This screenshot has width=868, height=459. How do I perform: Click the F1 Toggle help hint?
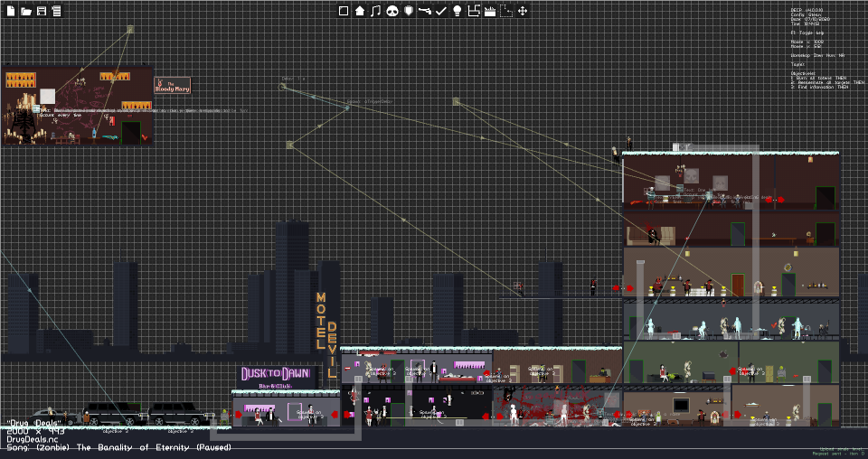pos(807,33)
